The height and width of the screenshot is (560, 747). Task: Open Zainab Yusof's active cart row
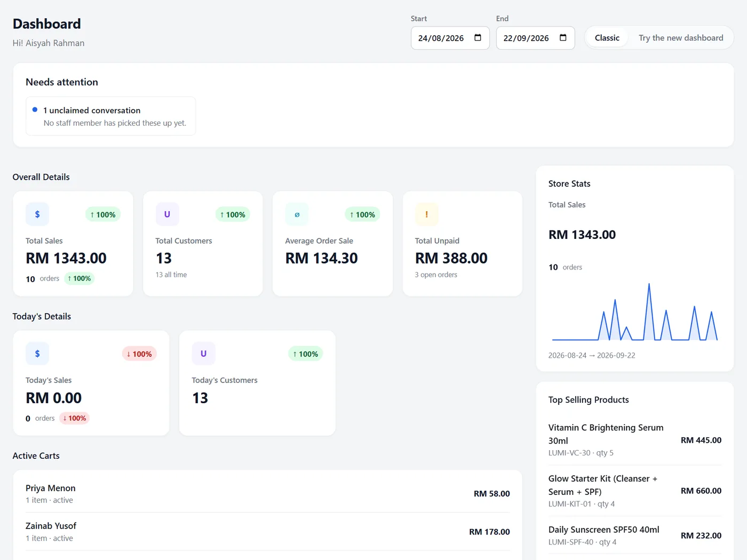pos(268,532)
